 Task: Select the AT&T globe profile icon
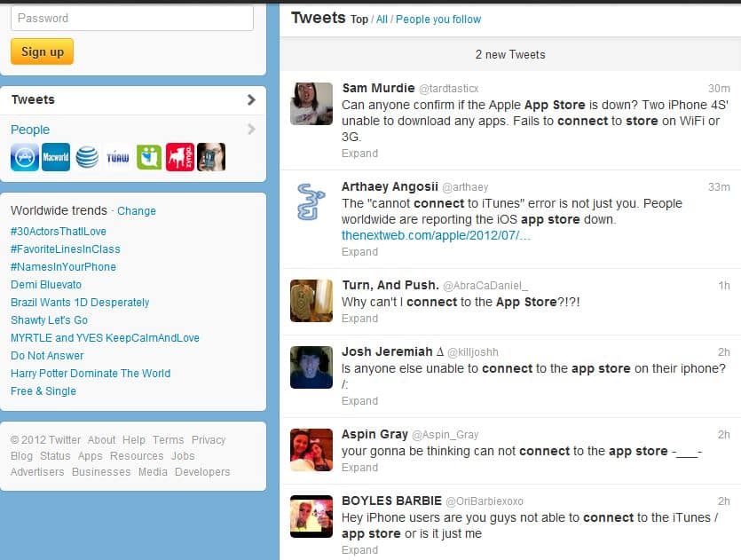[x=87, y=157]
